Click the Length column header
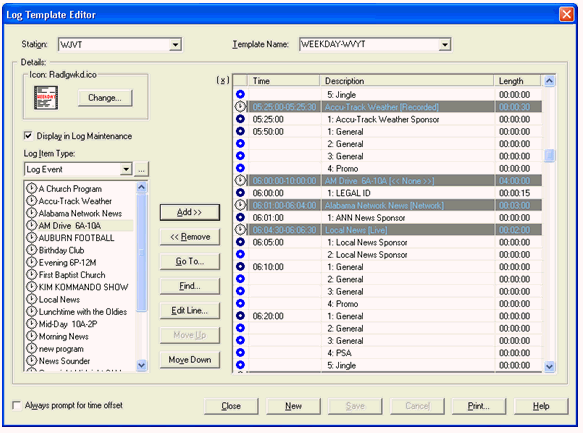Viewport: 583px width, 433px height. click(x=518, y=81)
